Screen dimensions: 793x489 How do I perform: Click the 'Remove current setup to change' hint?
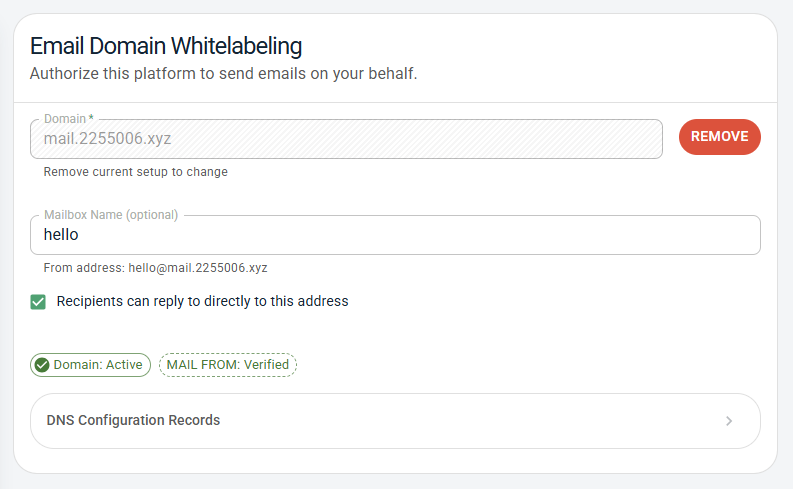coord(136,172)
